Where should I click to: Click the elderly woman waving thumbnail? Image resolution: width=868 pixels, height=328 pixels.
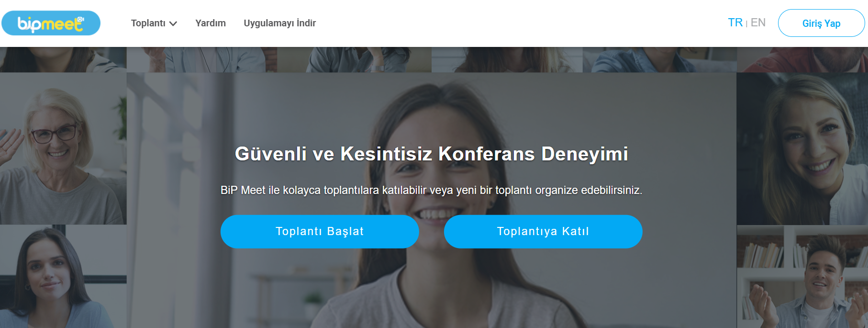[x=63, y=148]
